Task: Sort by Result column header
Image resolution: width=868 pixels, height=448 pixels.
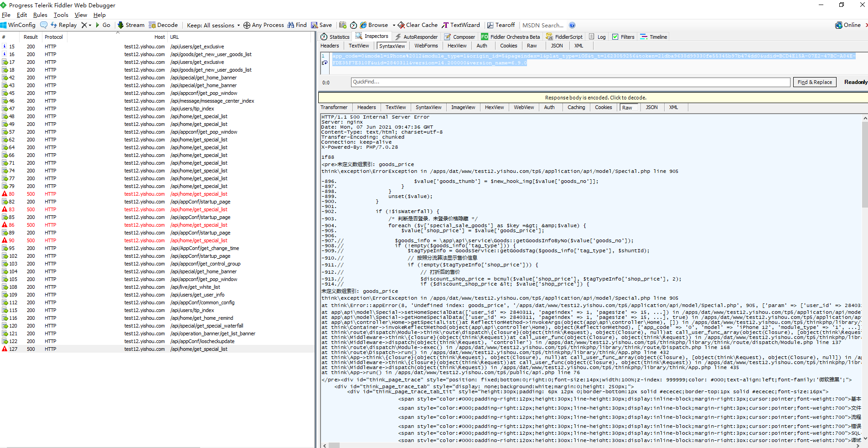Action: click(31, 37)
